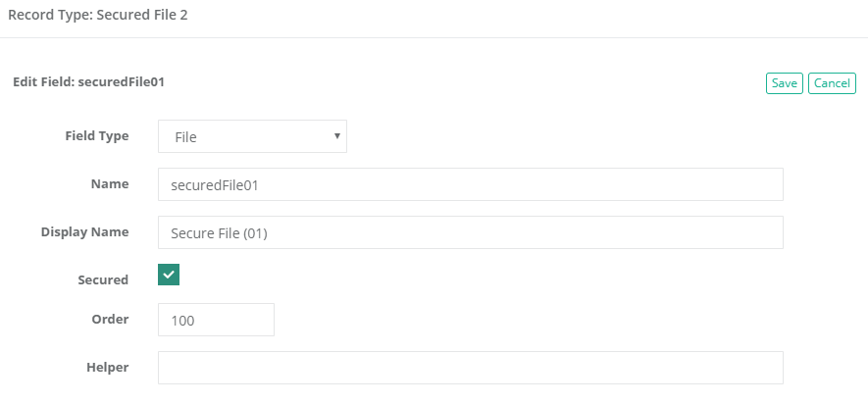The height and width of the screenshot is (404, 868).
Task: Click the Order label
Action: pos(110,319)
